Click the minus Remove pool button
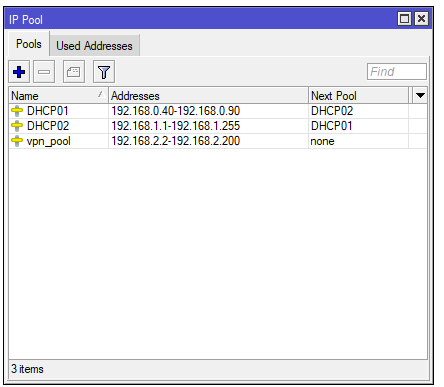Image resolution: width=444 pixels, height=387 pixels. [44, 72]
